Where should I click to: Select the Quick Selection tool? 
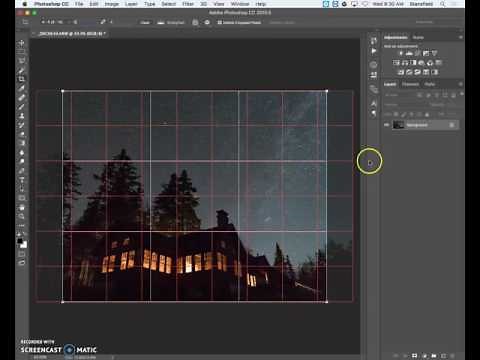click(x=22, y=70)
